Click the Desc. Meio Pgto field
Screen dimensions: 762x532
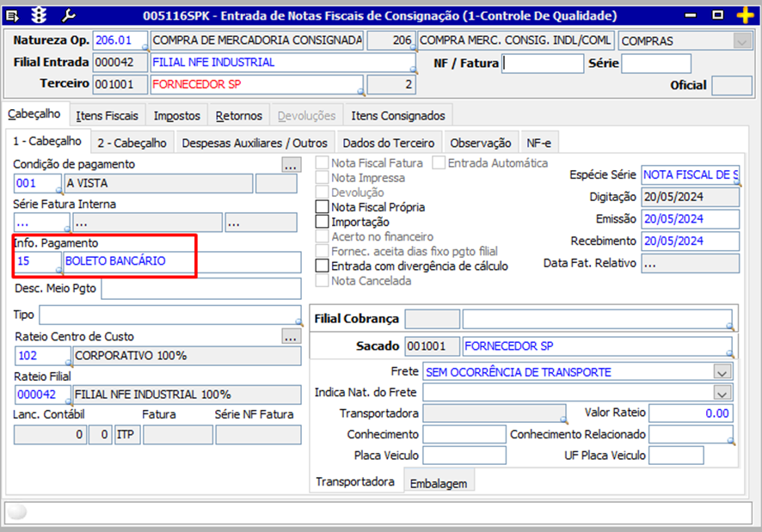pyautogui.click(x=201, y=289)
